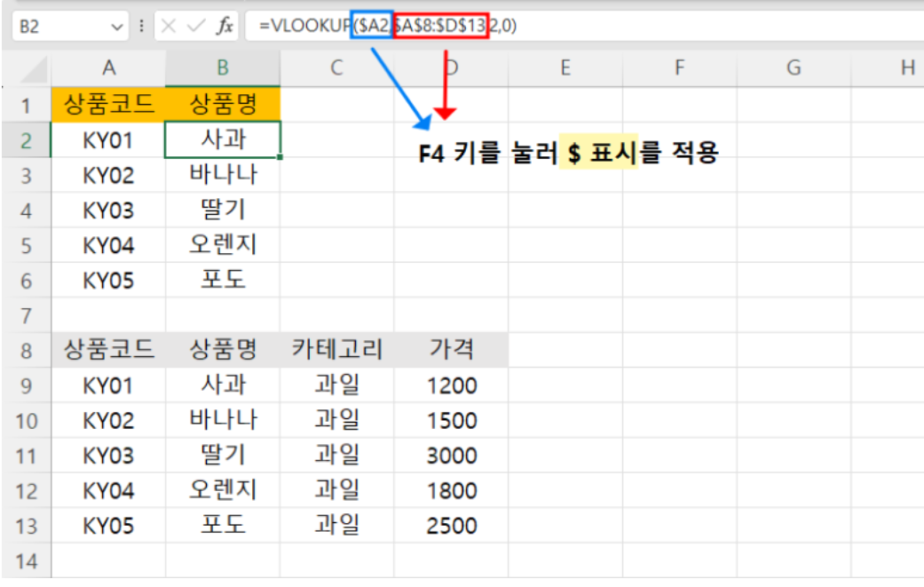Select the cell with price 3000
The height and width of the screenshot is (587, 924).
pyautogui.click(x=451, y=456)
